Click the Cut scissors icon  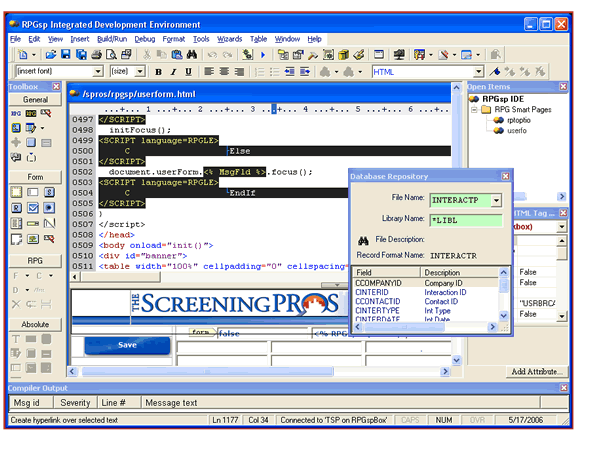147,55
